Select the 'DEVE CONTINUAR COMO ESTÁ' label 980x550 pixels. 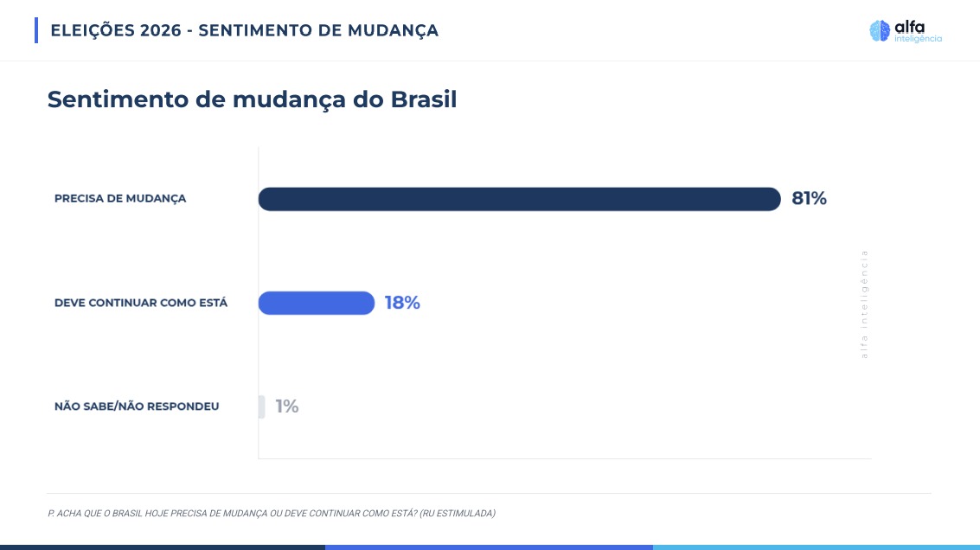click(x=141, y=304)
